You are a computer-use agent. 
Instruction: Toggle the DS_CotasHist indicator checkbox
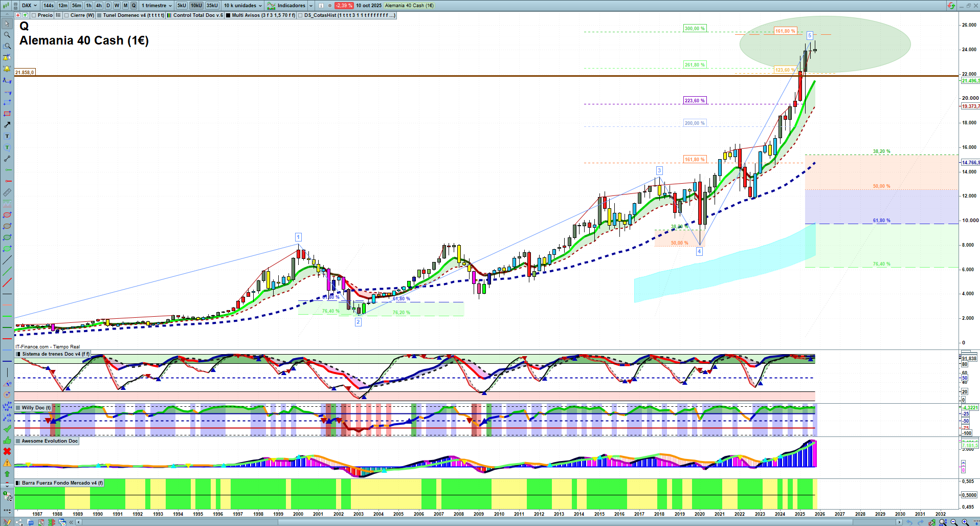coord(301,15)
